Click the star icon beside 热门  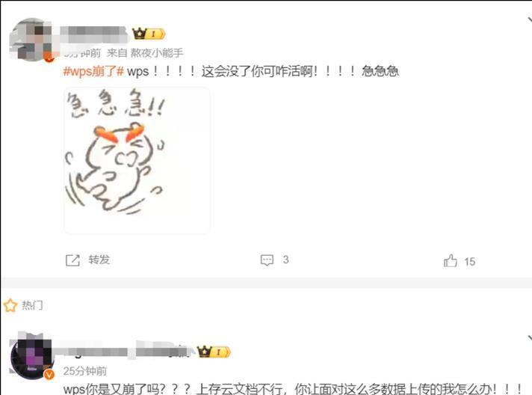point(10,305)
